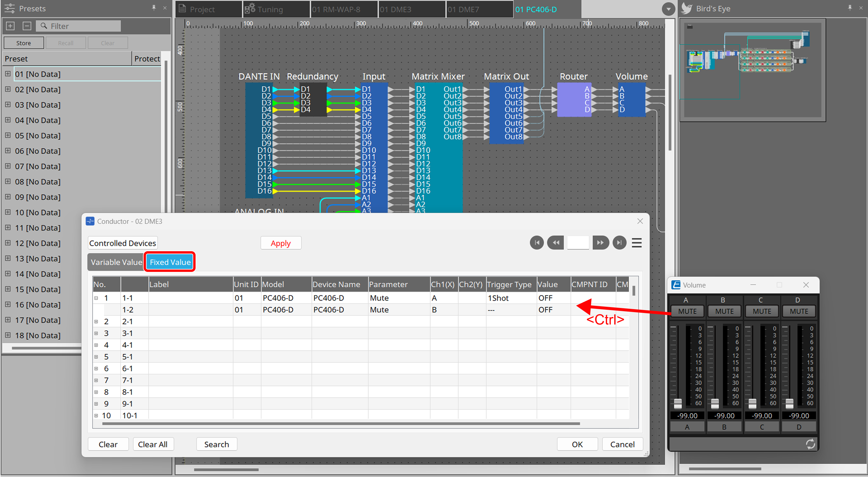Expand row 2 in Conductor table
Image resolution: width=868 pixels, height=477 pixels.
[96, 321]
